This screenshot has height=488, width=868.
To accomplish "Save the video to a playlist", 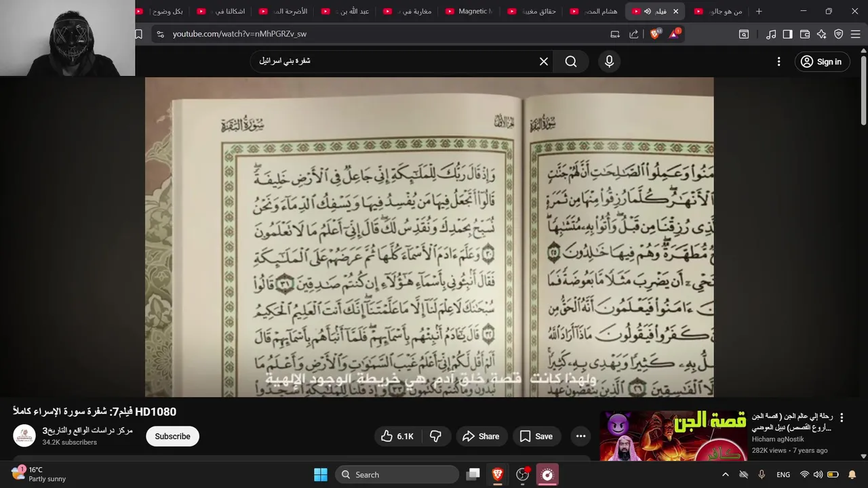I will (x=536, y=436).
